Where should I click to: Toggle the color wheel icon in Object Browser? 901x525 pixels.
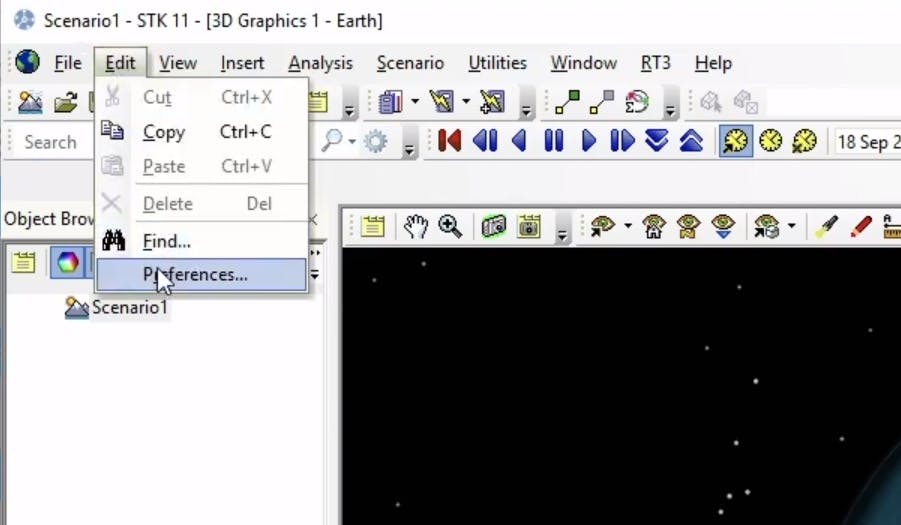tap(67, 262)
